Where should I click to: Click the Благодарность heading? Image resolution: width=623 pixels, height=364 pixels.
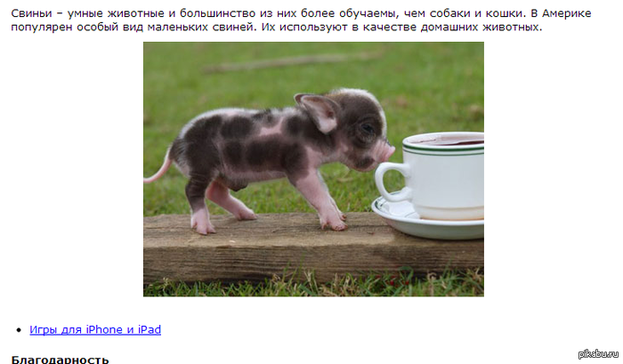(60, 360)
